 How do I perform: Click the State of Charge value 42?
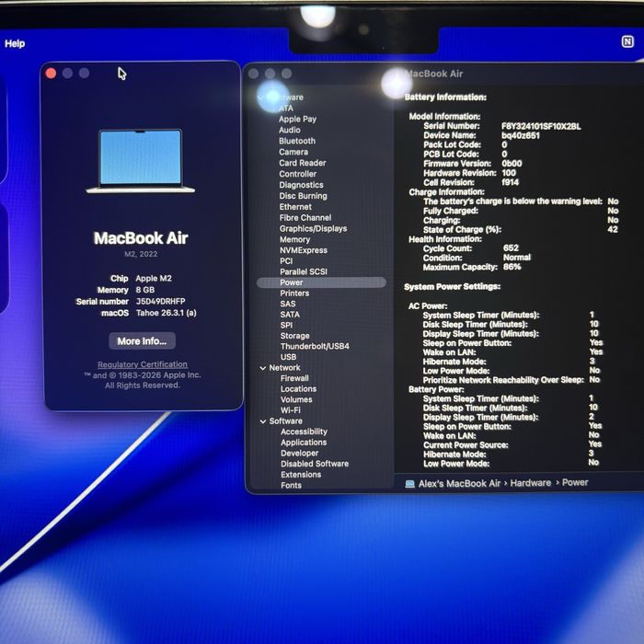pos(613,230)
